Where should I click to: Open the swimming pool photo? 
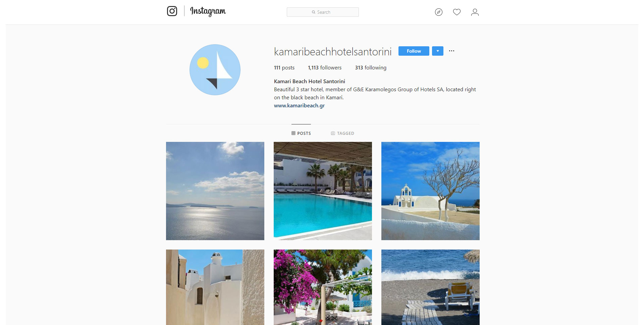[x=323, y=191]
